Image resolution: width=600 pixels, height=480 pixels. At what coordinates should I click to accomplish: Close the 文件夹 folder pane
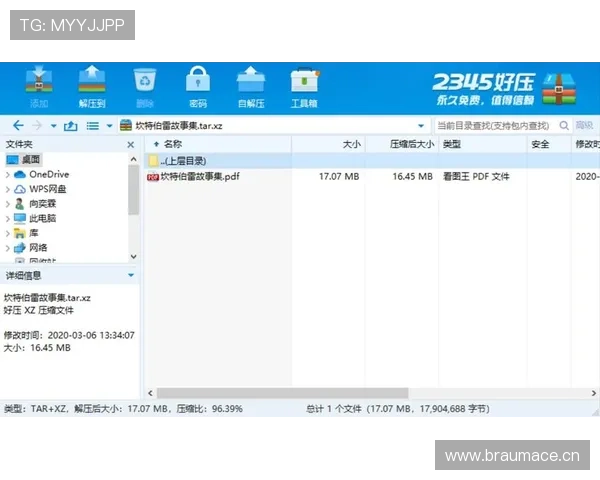point(130,145)
